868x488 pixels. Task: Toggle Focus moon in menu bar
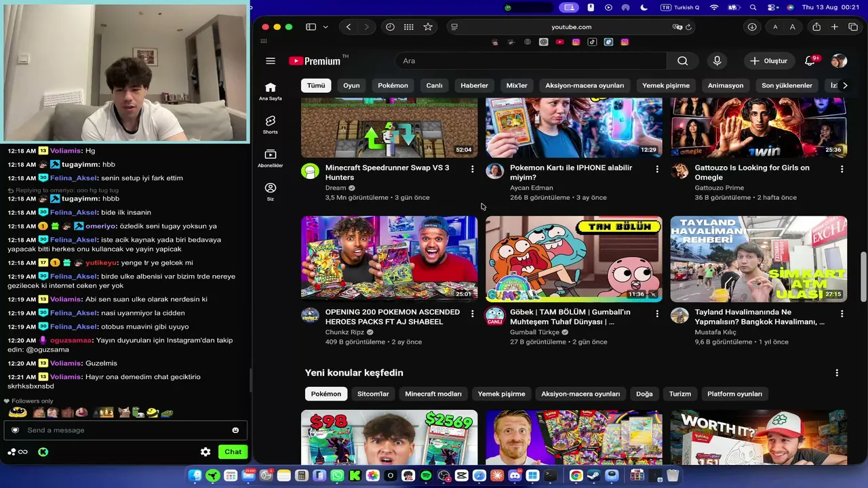[x=644, y=7]
